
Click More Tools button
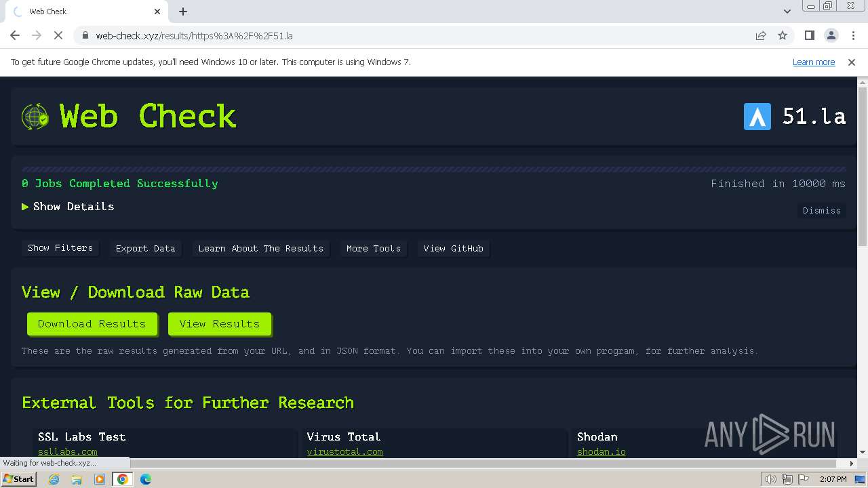click(374, 249)
